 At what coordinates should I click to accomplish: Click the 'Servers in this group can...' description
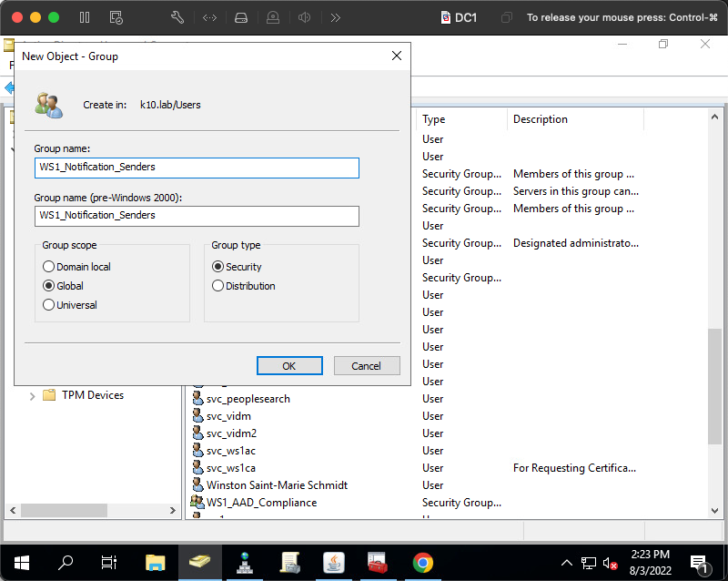tap(576, 191)
